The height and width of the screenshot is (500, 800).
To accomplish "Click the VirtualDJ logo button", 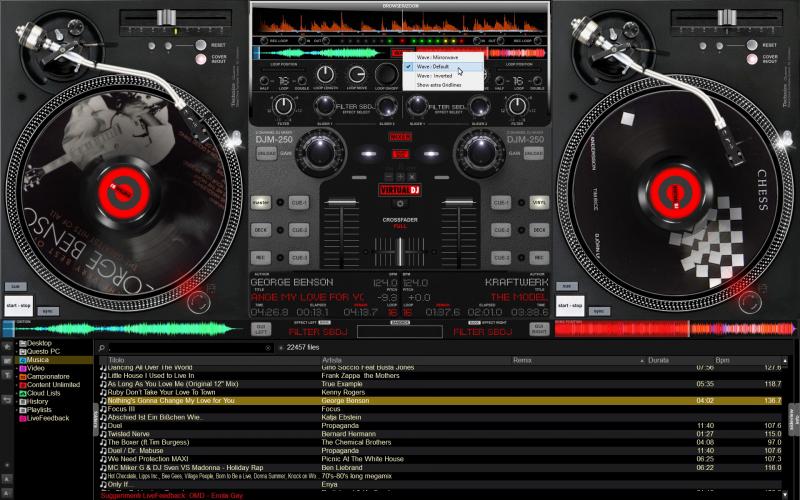I will point(400,190).
